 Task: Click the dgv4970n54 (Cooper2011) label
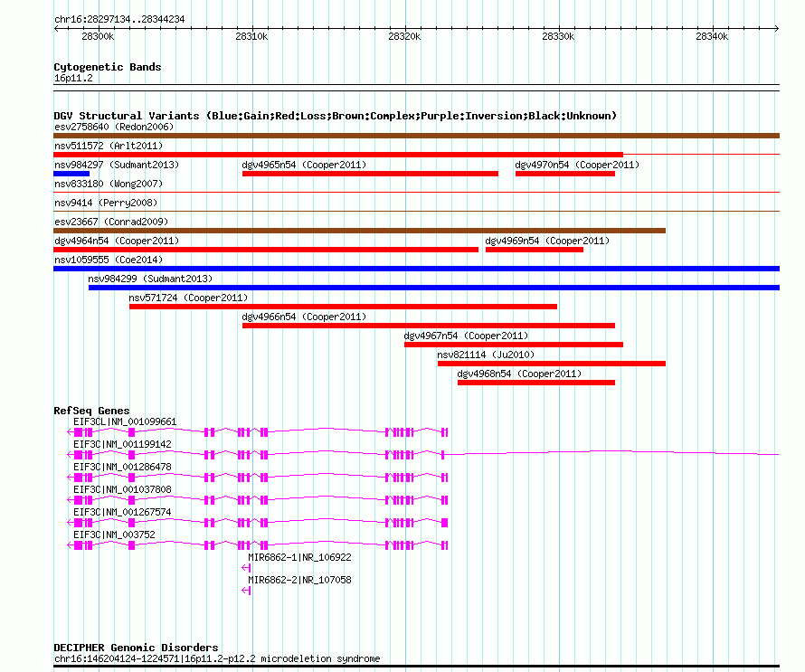pyautogui.click(x=577, y=165)
